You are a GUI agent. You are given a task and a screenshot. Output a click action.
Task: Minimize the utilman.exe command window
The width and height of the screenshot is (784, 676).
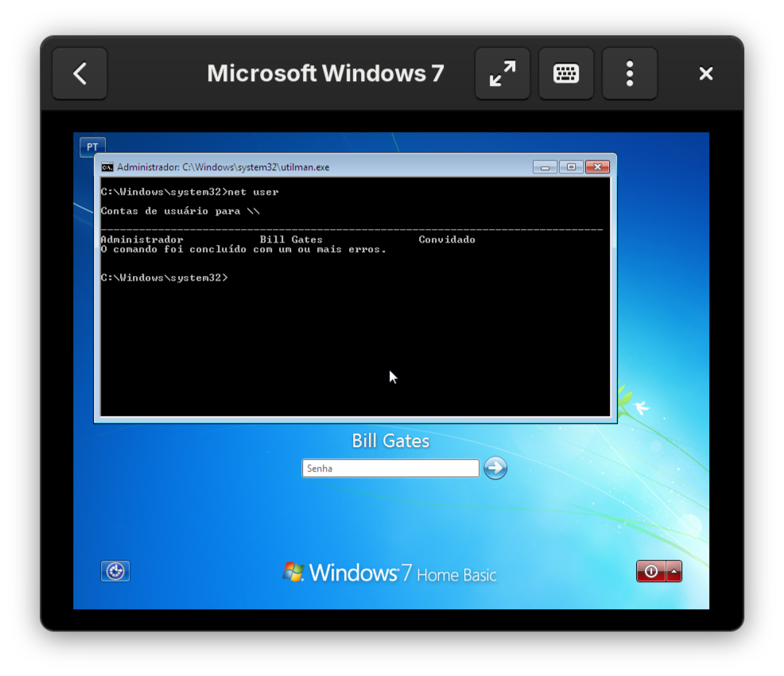545,167
